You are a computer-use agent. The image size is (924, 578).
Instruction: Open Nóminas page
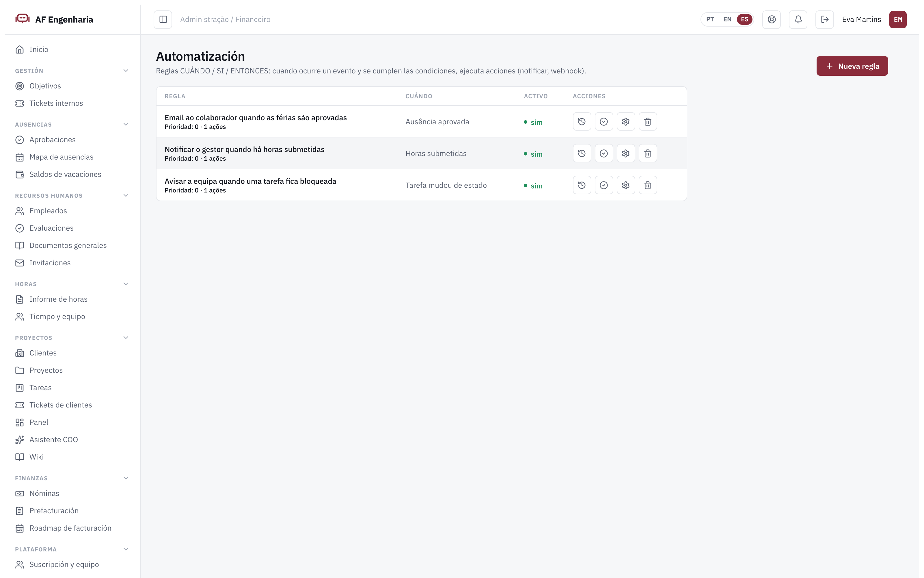click(72, 494)
